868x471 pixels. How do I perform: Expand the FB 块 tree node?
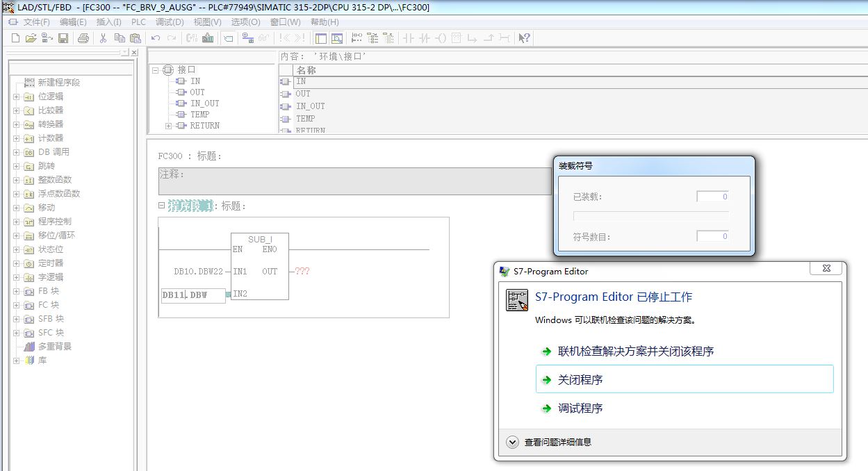click(x=16, y=291)
